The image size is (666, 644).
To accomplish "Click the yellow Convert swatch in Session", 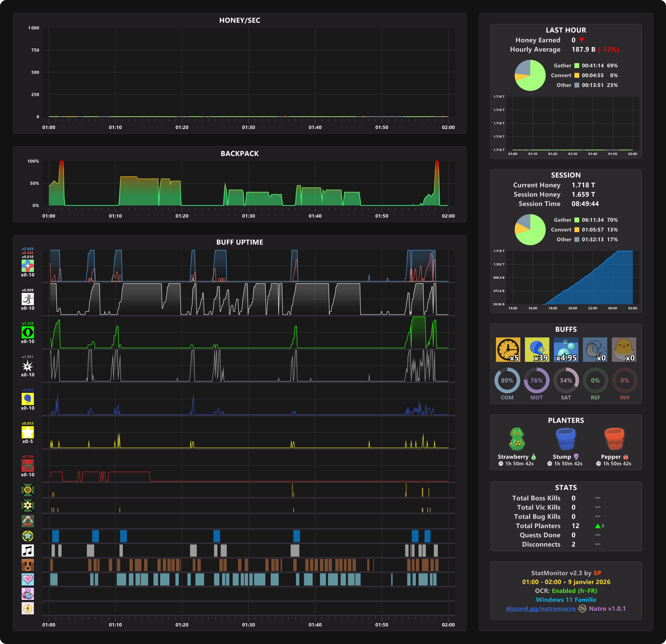I will click(577, 230).
